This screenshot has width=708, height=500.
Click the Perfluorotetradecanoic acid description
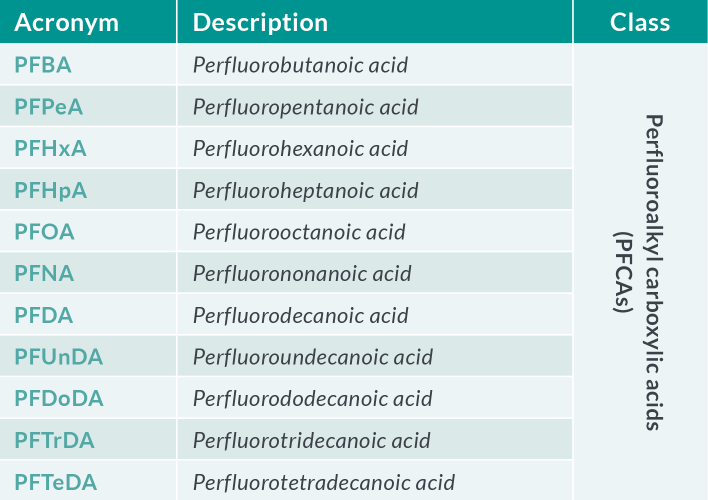click(x=324, y=482)
